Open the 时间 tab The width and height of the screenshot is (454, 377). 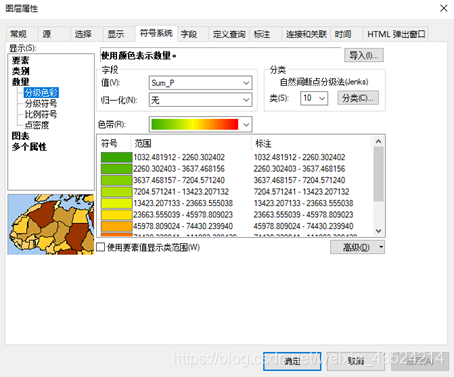point(347,34)
